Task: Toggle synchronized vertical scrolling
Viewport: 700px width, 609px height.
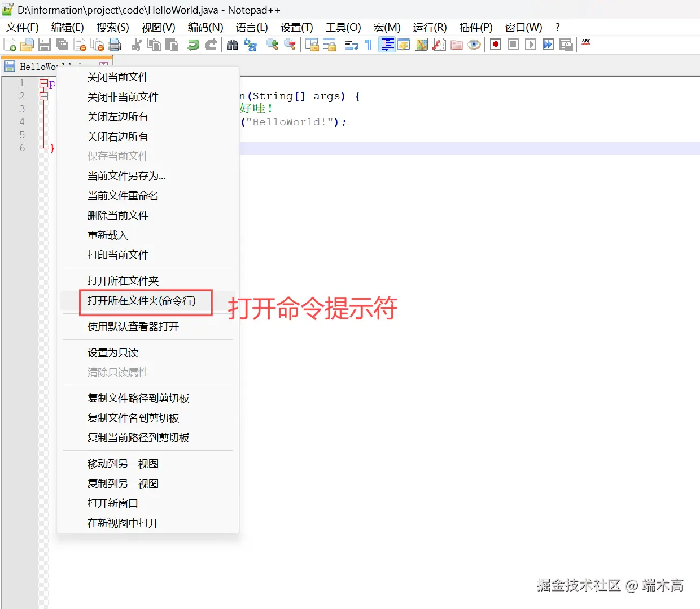Action: tap(312, 45)
